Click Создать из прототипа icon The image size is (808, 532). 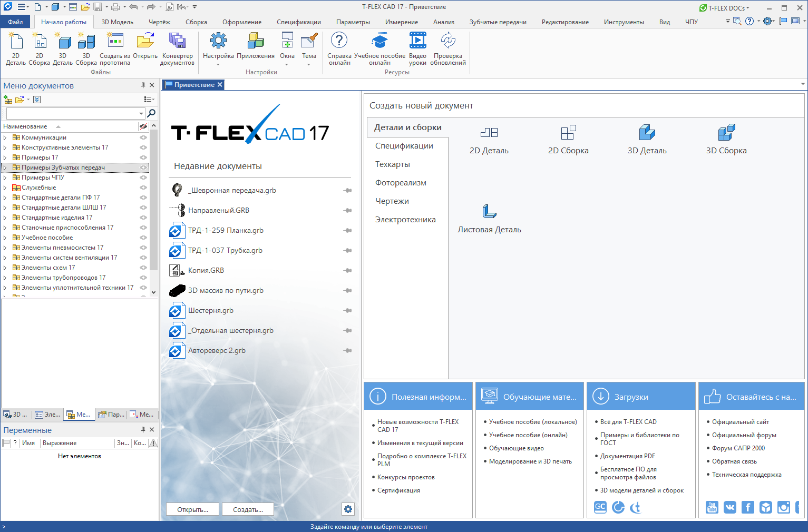[x=115, y=48]
